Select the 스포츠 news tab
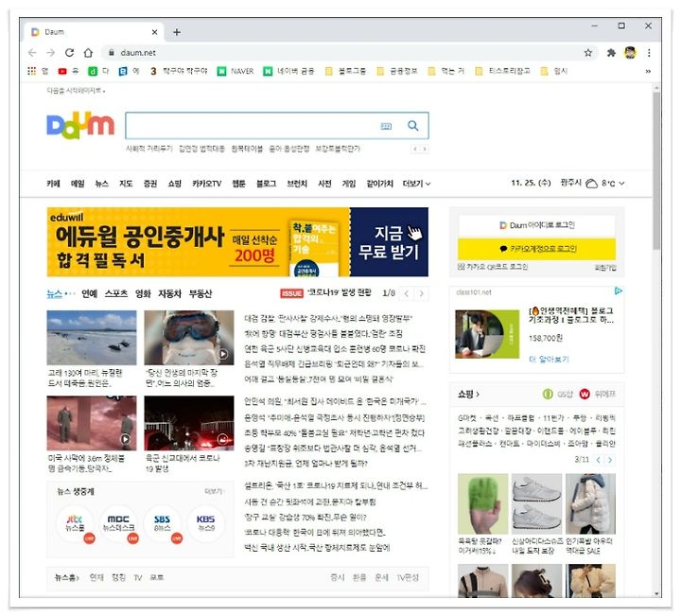681x616 pixels. tap(116, 293)
